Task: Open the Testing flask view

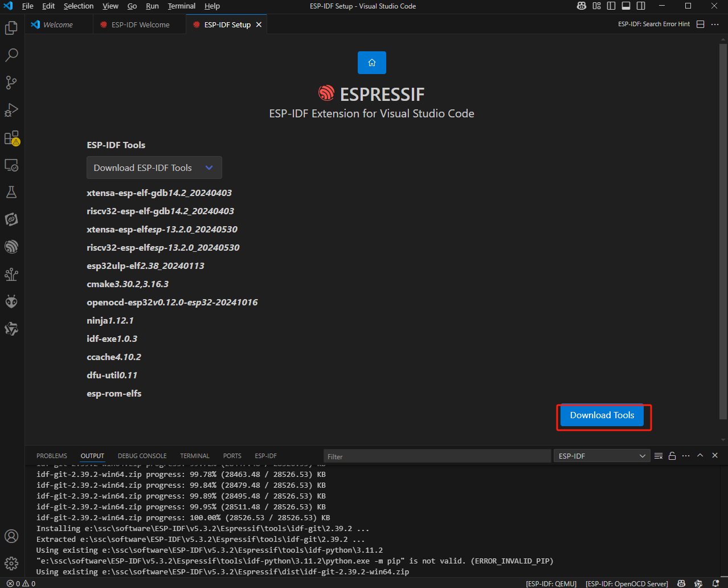Action: pos(11,192)
